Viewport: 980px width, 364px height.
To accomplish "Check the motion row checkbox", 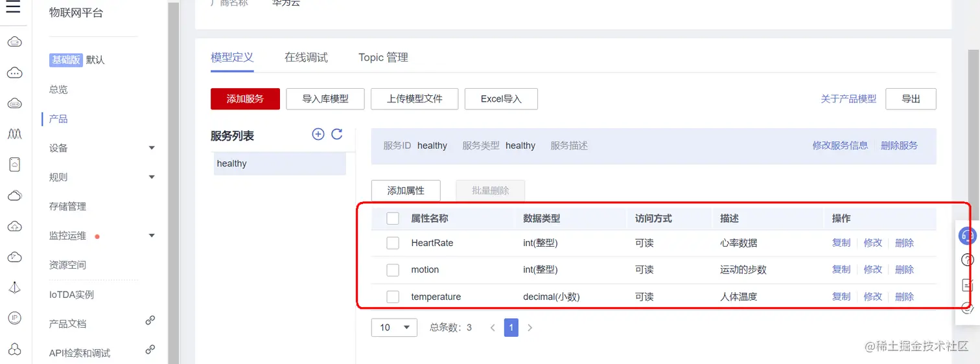I will [x=393, y=269].
